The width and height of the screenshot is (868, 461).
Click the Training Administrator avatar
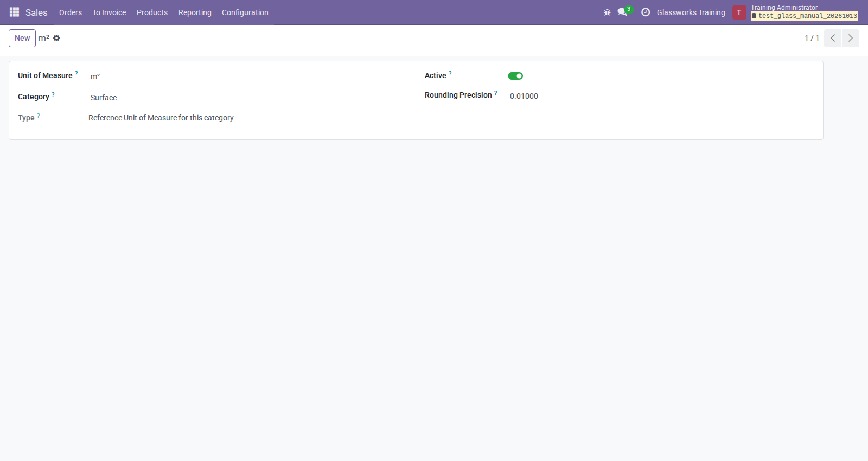739,12
